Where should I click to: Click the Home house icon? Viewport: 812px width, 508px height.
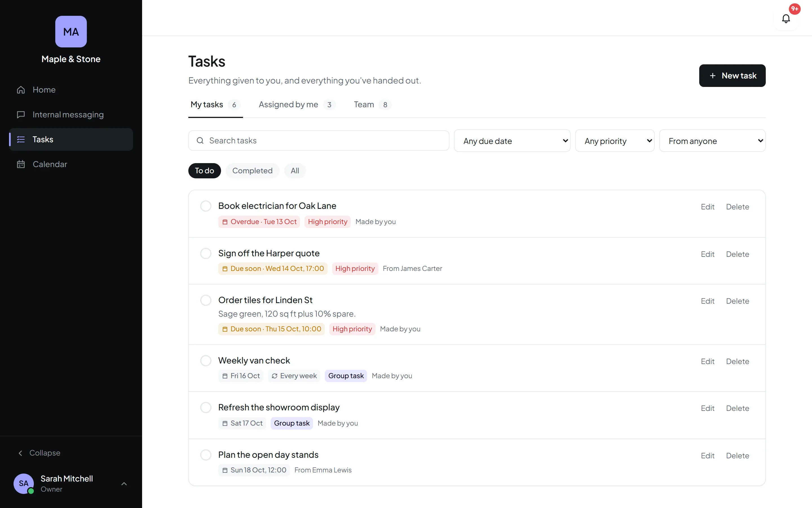[21, 90]
